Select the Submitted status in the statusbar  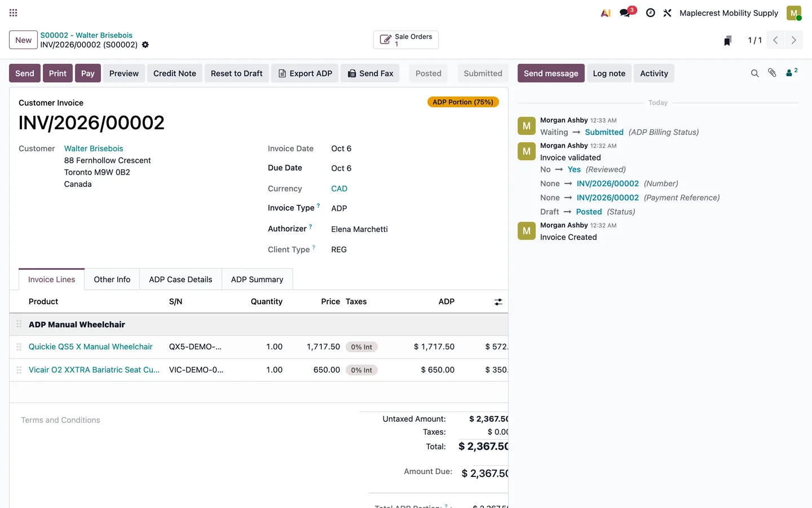tap(483, 73)
